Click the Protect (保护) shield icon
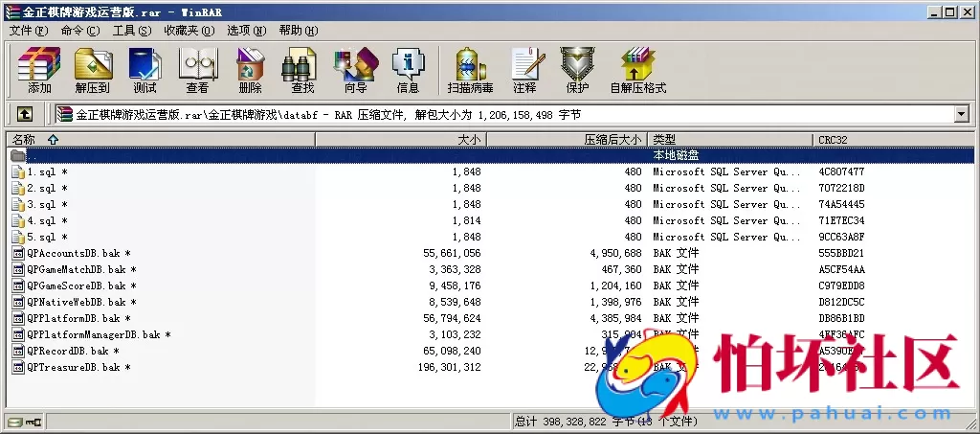The height and width of the screenshot is (434, 980). pyautogui.click(x=577, y=70)
